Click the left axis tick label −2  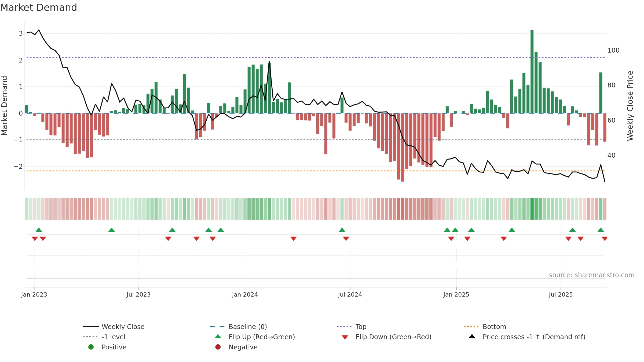[18, 167]
